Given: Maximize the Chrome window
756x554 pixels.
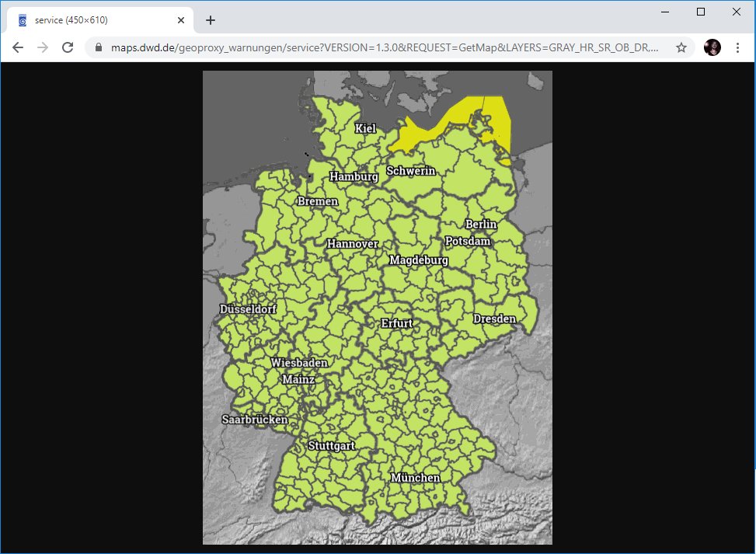Looking at the screenshot, I should [x=701, y=12].
